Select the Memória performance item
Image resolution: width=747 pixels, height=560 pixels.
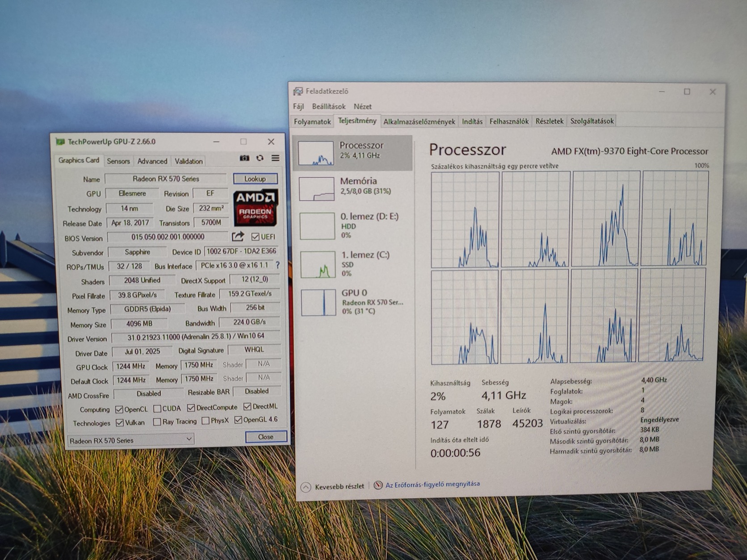352,188
